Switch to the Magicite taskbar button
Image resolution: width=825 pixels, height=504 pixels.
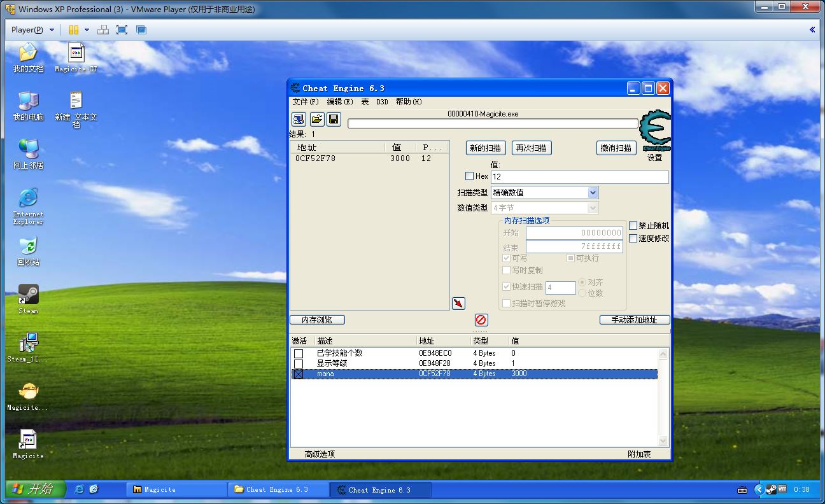coord(177,489)
